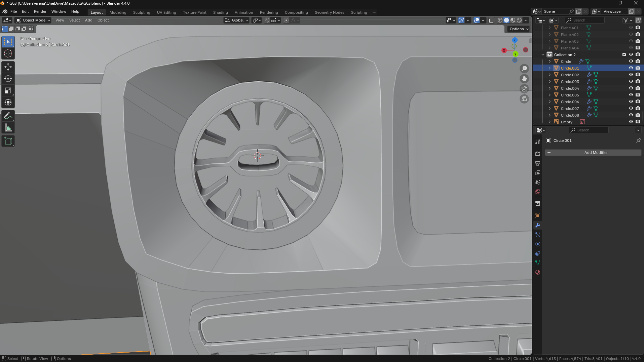The image size is (644, 362).
Task: Open the Scene properties tab
Action: click(538, 182)
